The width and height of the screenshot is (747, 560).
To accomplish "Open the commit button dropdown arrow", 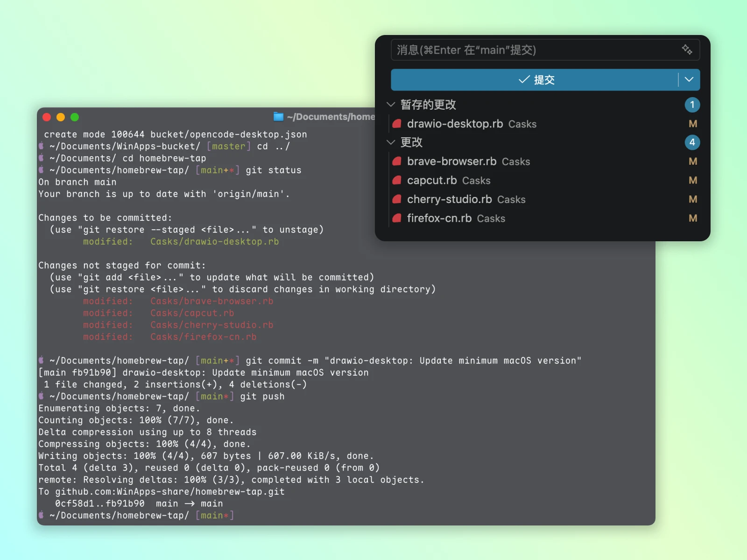I will (x=689, y=80).
